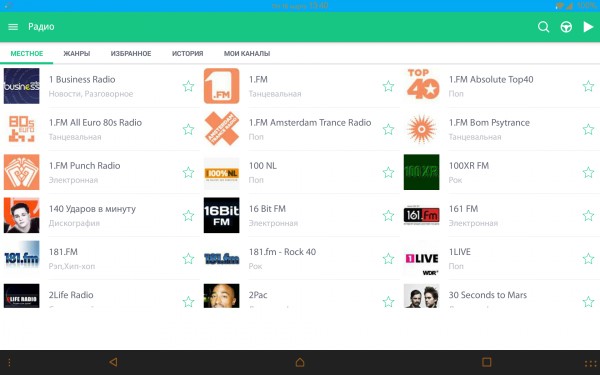Switch to the История tab

pos(188,54)
